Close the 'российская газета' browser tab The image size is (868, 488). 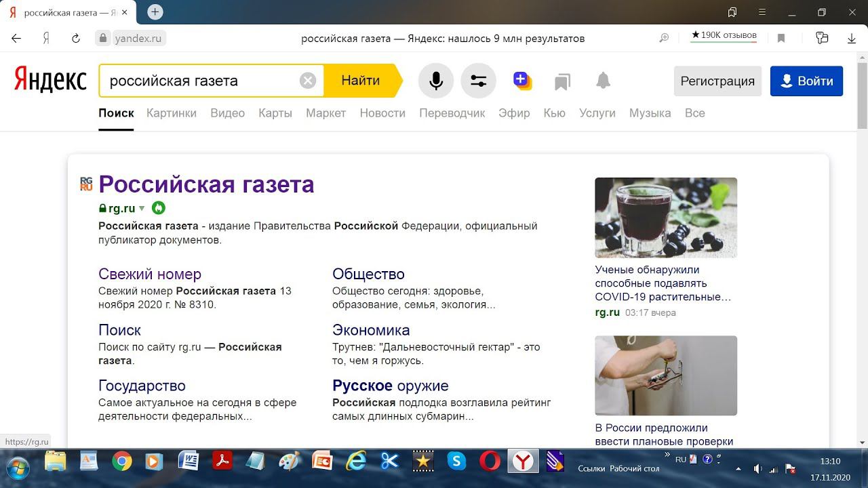tap(124, 13)
